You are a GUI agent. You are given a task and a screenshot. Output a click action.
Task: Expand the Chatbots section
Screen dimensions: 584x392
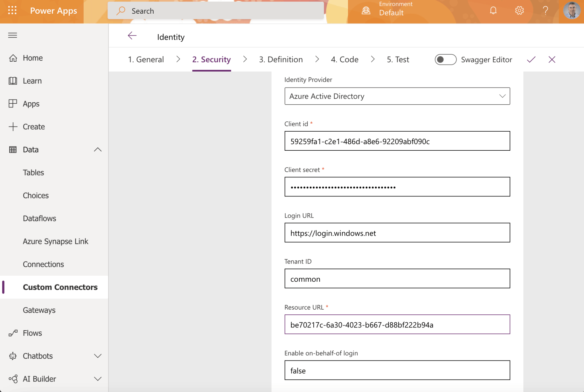(98, 356)
